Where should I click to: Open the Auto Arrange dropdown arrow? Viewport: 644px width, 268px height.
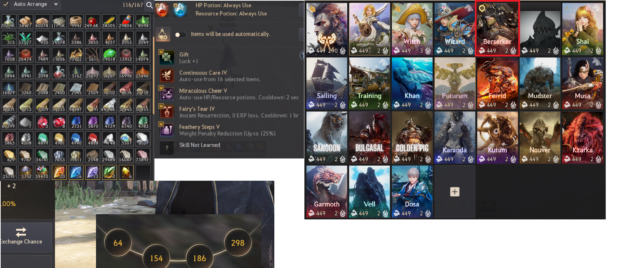click(x=56, y=4)
